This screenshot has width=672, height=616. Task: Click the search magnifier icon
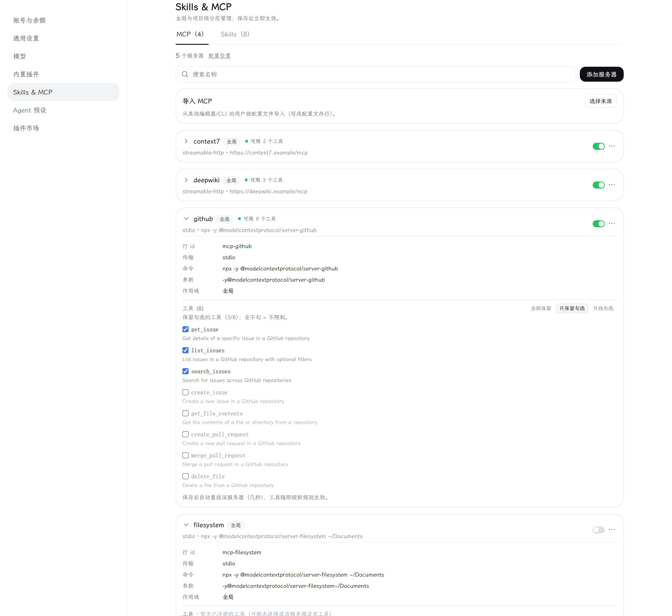coord(185,74)
